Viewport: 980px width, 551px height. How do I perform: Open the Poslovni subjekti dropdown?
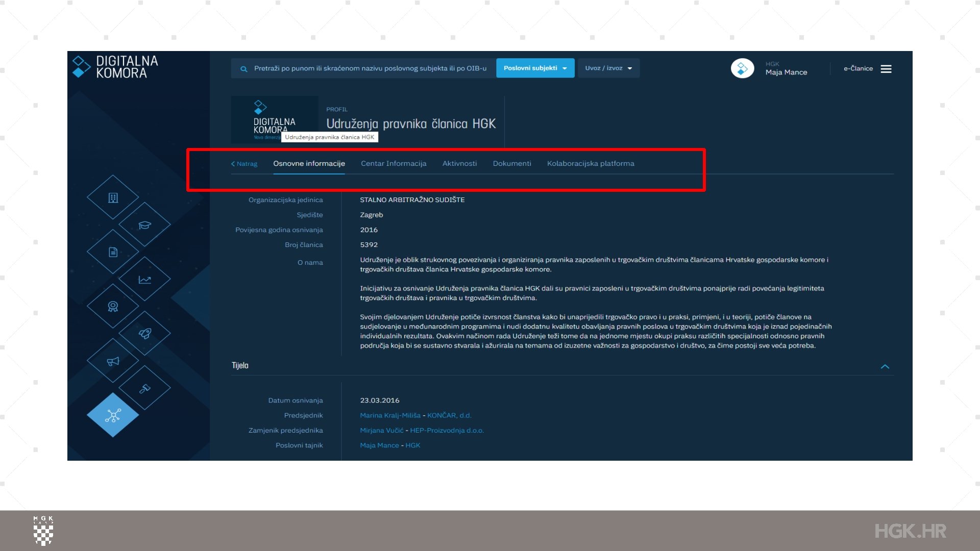(535, 68)
